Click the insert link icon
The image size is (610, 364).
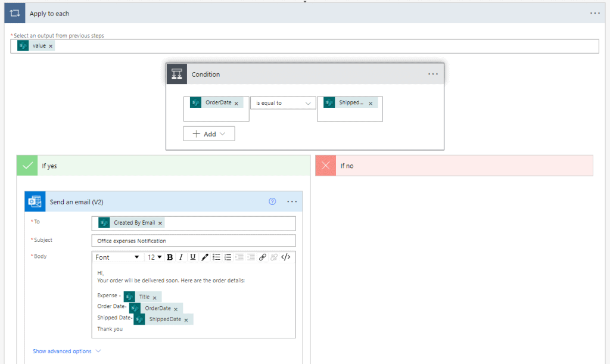pyautogui.click(x=263, y=257)
